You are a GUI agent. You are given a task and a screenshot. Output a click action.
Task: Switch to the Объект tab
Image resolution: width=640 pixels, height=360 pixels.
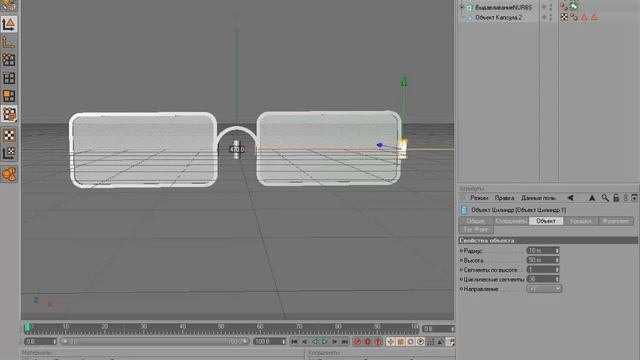click(546, 221)
